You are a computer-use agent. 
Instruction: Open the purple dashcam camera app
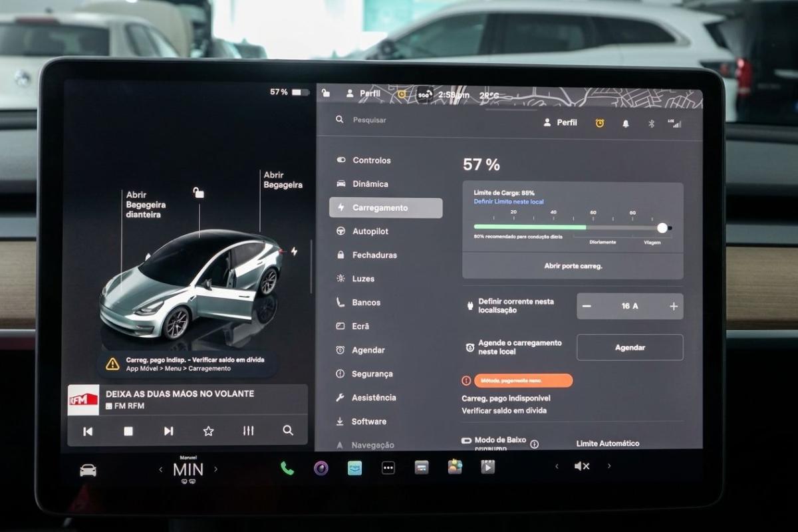tap(321, 467)
